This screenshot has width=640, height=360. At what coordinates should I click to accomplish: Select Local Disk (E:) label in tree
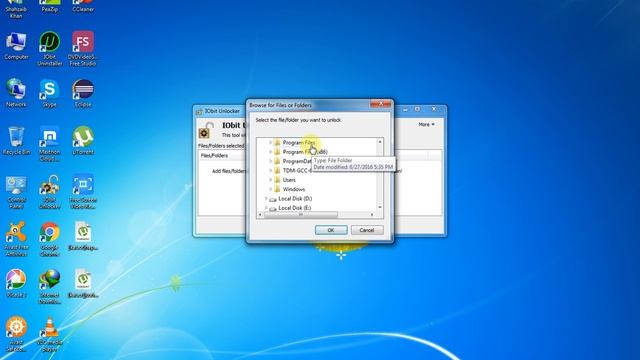click(295, 208)
